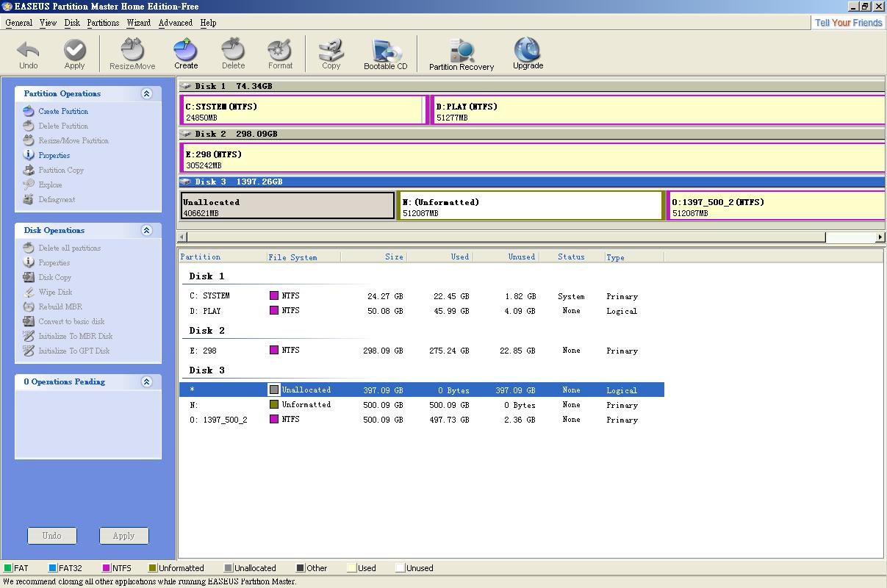The width and height of the screenshot is (887, 588).
Task: Click the Tell Your Friends link
Action: point(848,23)
